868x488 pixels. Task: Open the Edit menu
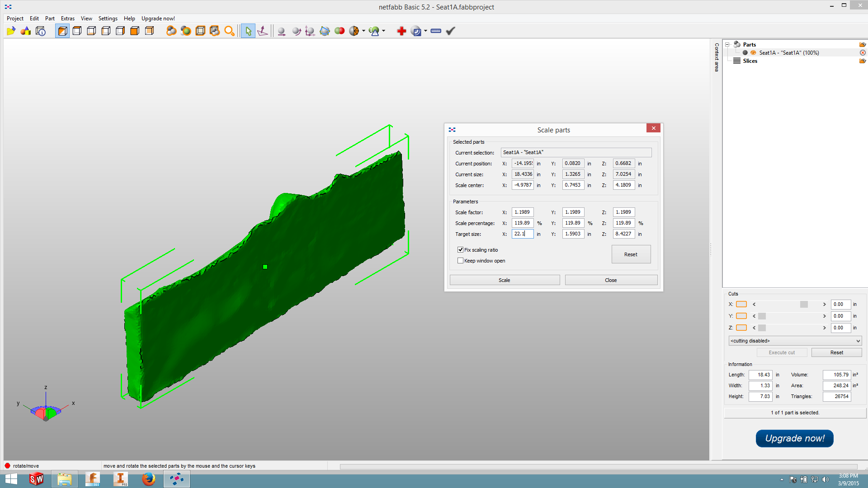point(34,19)
